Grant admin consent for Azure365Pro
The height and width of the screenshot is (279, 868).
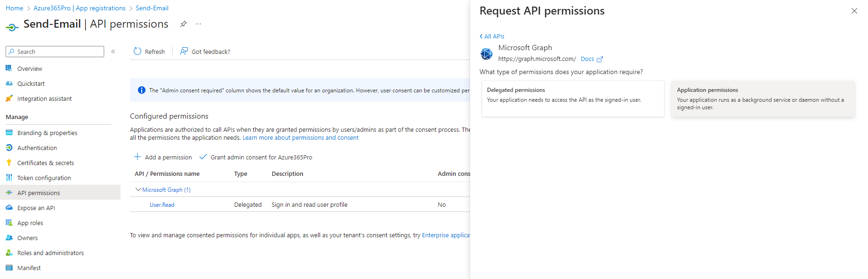pyautogui.click(x=256, y=157)
